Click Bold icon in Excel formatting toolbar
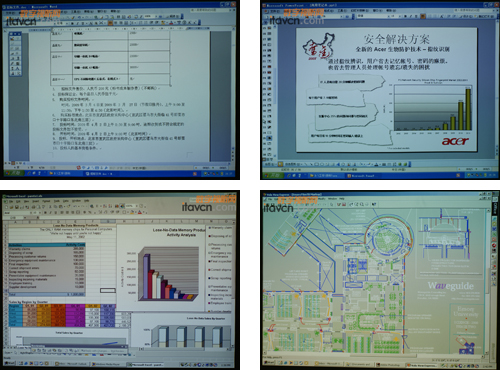Image resolution: width=500 pixels, height=370 pixels. 45,213
